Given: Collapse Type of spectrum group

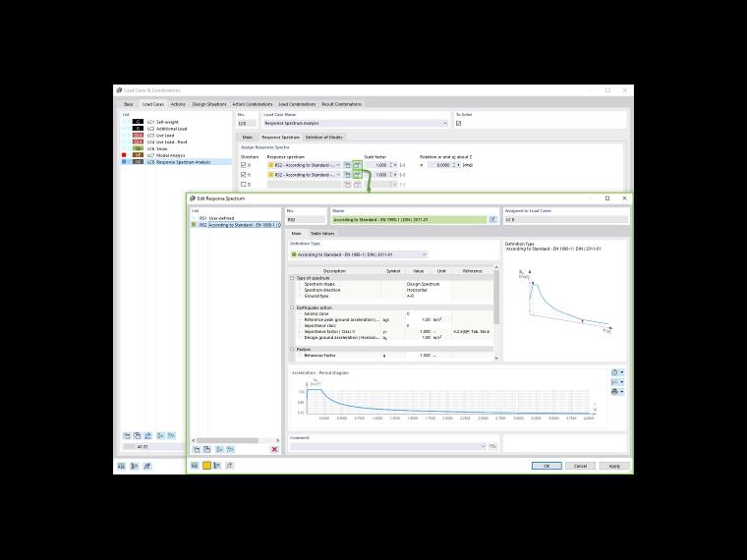Looking at the screenshot, I should point(292,278).
